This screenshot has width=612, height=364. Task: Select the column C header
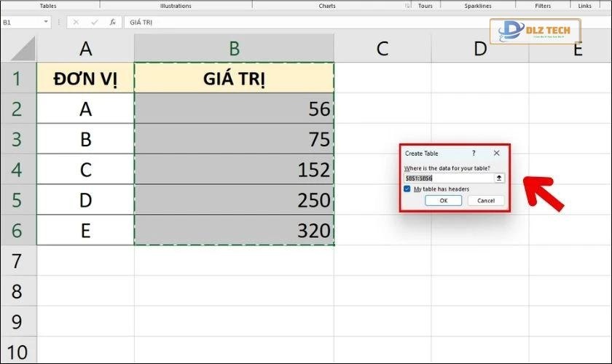point(382,48)
